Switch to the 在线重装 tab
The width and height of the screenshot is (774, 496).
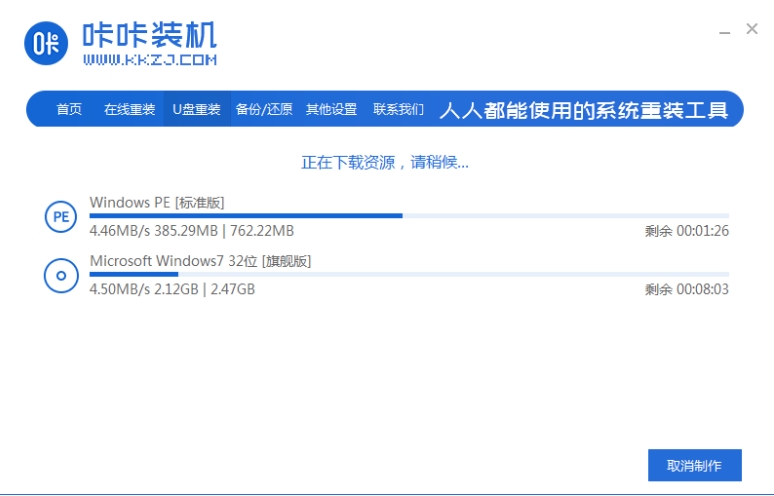(129, 109)
